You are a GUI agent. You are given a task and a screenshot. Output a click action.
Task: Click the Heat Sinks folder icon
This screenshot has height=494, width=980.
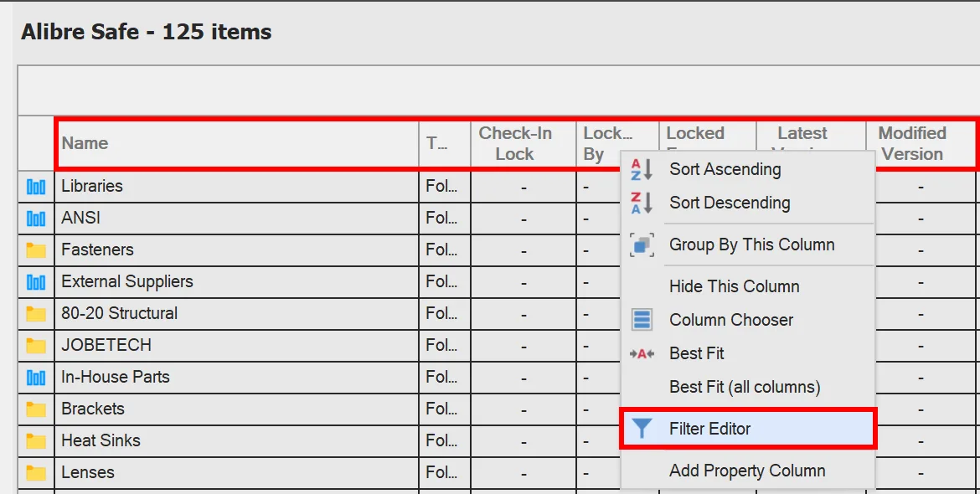[x=36, y=441]
